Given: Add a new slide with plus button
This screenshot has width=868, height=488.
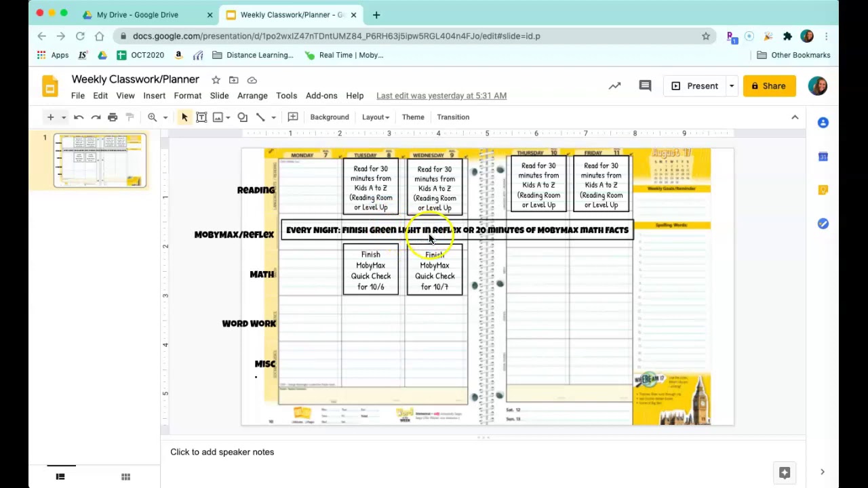Looking at the screenshot, I should pos(50,117).
